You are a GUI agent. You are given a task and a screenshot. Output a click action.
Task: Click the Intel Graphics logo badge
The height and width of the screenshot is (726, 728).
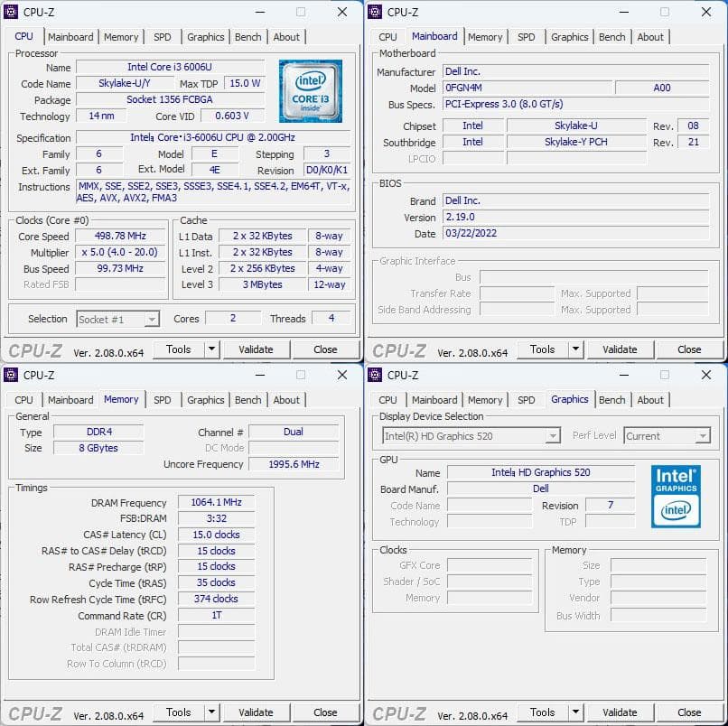[676, 496]
